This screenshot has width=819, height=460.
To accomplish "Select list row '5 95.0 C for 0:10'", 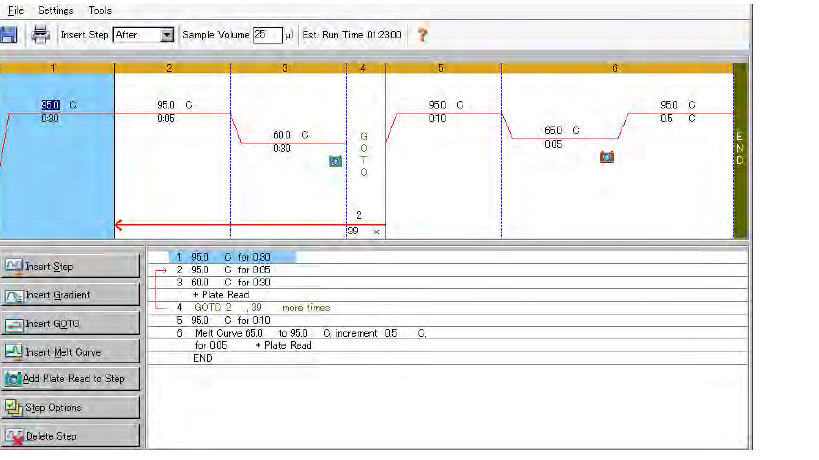I will tap(448, 321).
